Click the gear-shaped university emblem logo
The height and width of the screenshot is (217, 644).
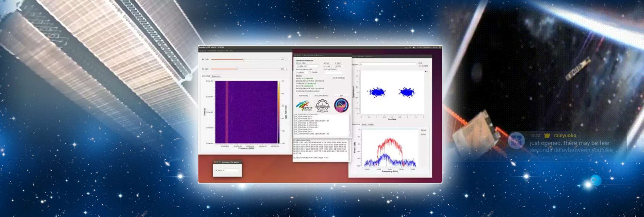click(x=322, y=106)
